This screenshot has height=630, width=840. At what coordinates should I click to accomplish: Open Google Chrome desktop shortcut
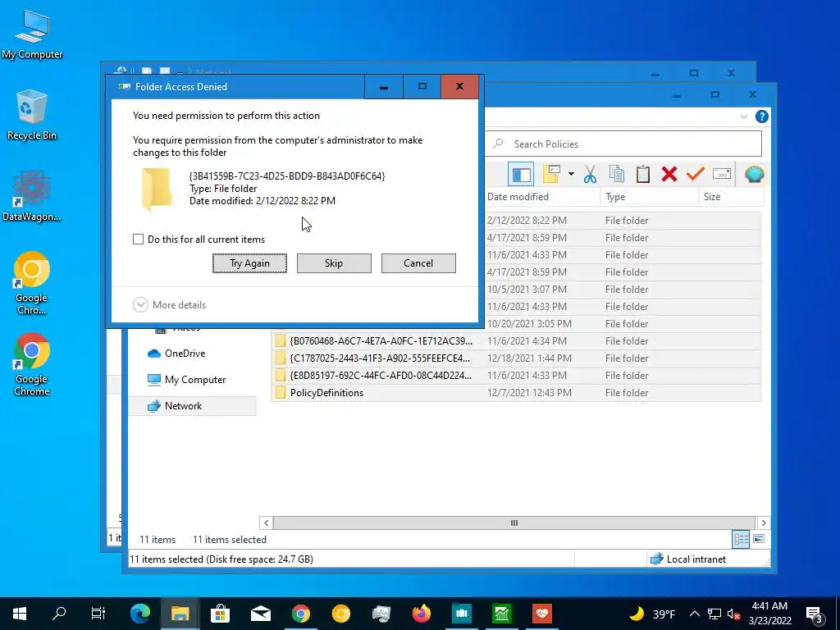[32, 365]
